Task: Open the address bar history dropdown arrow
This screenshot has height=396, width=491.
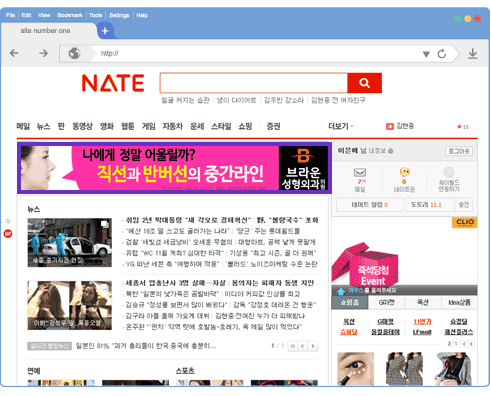Action: (426, 54)
